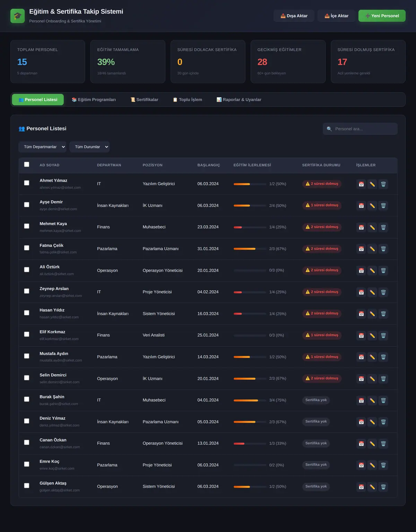This screenshot has width=416, height=532.
Task: Remove Mustafa Aydın with trash icon
Action: (383, 357)
